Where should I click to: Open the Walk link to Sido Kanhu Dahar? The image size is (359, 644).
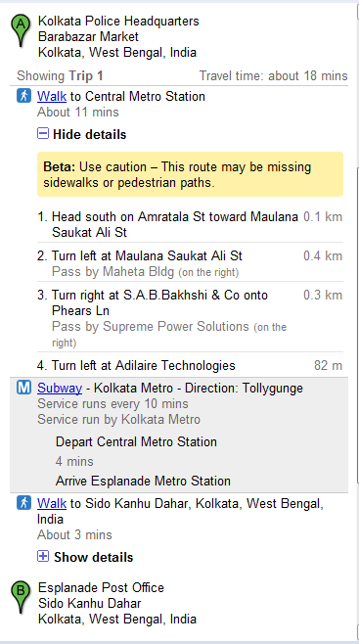pyautogui.click(x=52, y=503)
